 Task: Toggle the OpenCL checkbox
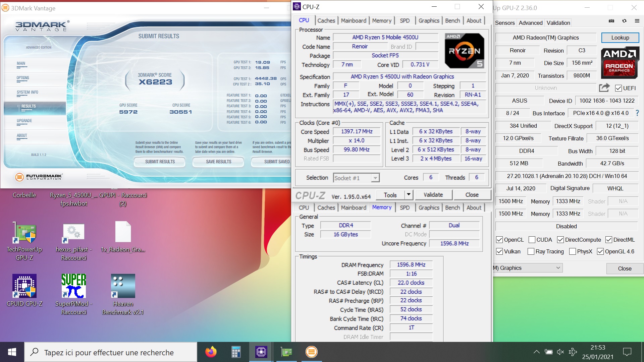click(x=499, y=240)
